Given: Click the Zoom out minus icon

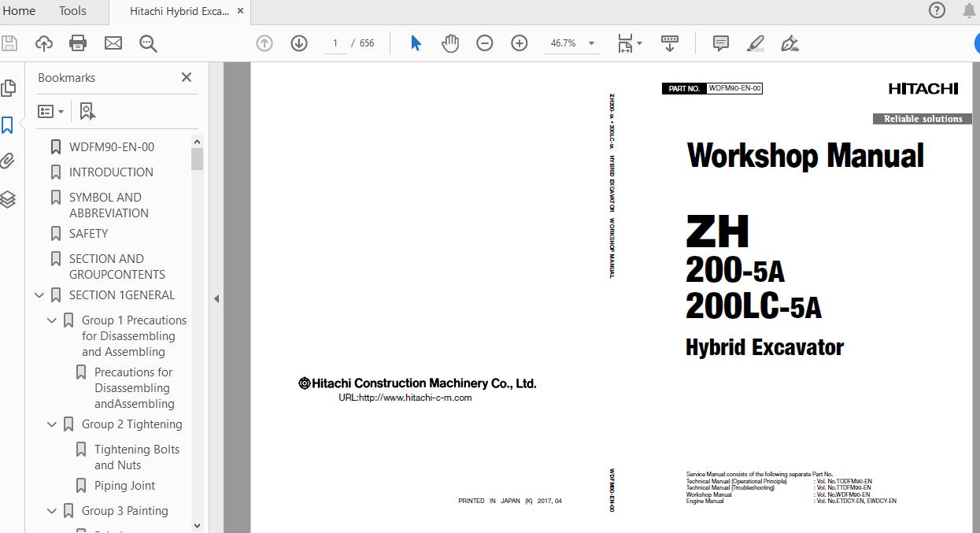Looking at the screenshot, I should click(485, 43).
